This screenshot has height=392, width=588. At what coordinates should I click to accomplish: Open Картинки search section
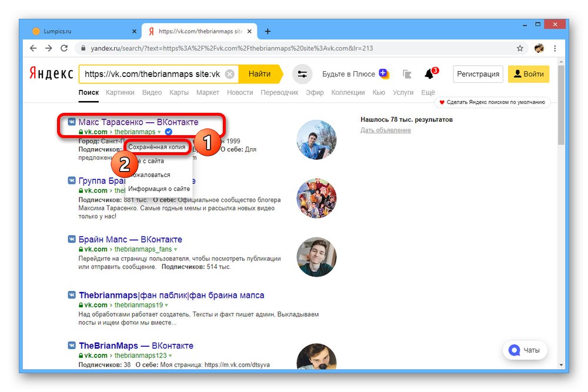click(120, 93)
